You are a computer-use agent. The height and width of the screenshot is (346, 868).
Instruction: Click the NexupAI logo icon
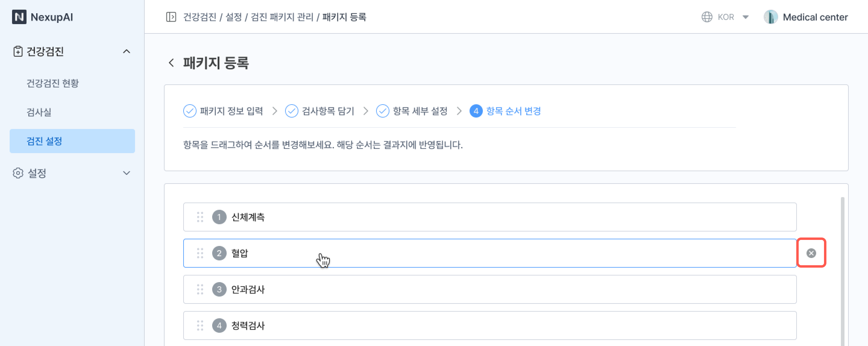pyautogui.click(x=19, y=17)
